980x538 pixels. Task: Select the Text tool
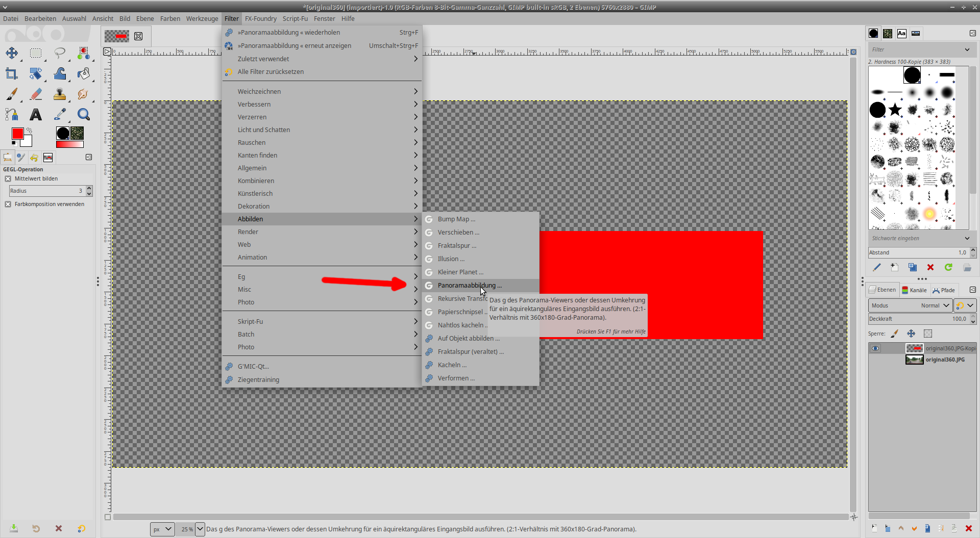[x=36, y=115]
